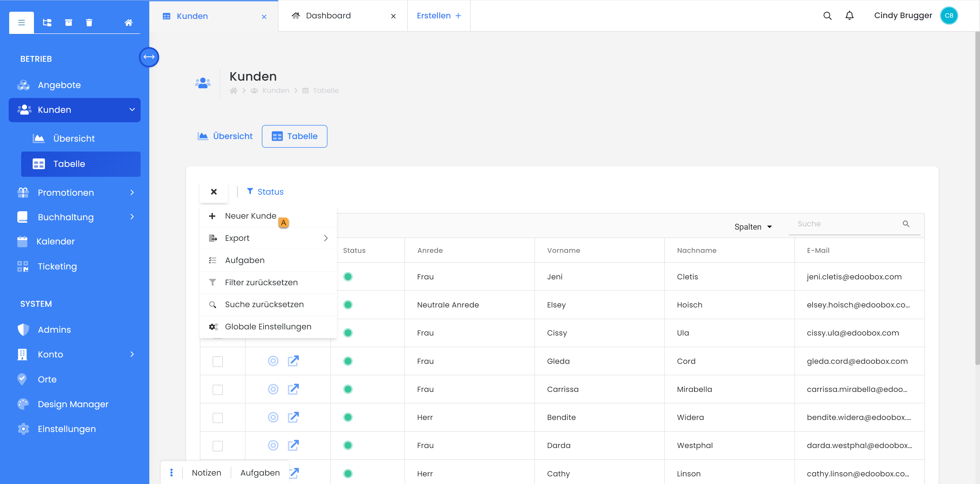The height and width of the screenshot is (484, 980).
Task: Open Notizen in bottom bar
Action: [206, 473]
